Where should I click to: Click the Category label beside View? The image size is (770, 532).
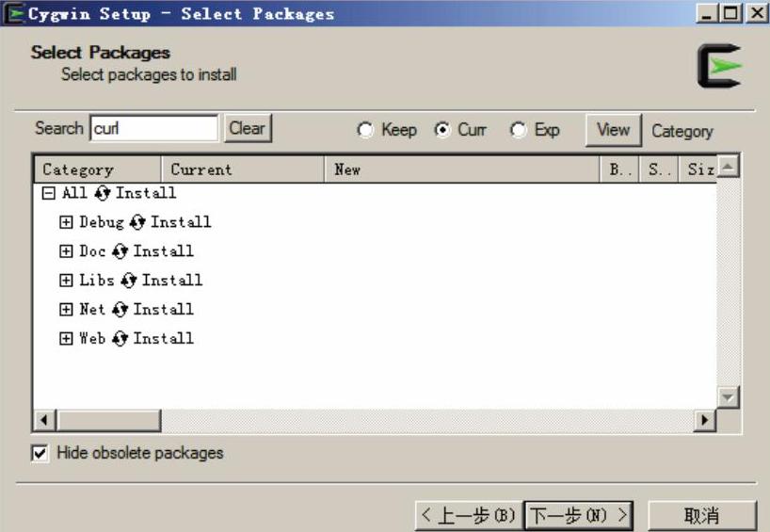click(x=682, y=132)
